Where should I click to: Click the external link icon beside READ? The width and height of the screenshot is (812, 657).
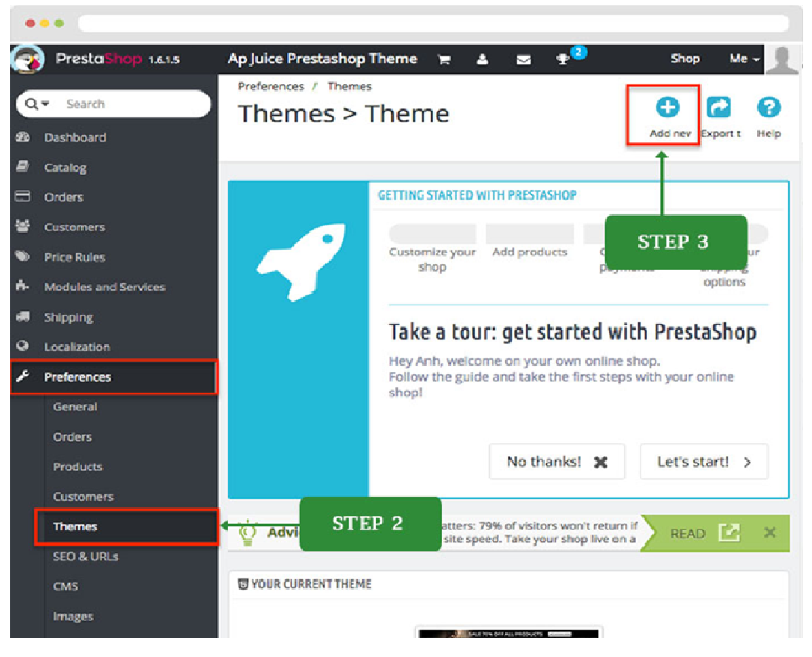729,533
